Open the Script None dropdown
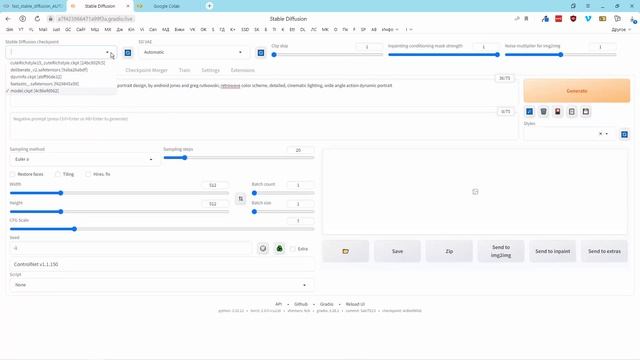640x360 pixels. [162, 285]
